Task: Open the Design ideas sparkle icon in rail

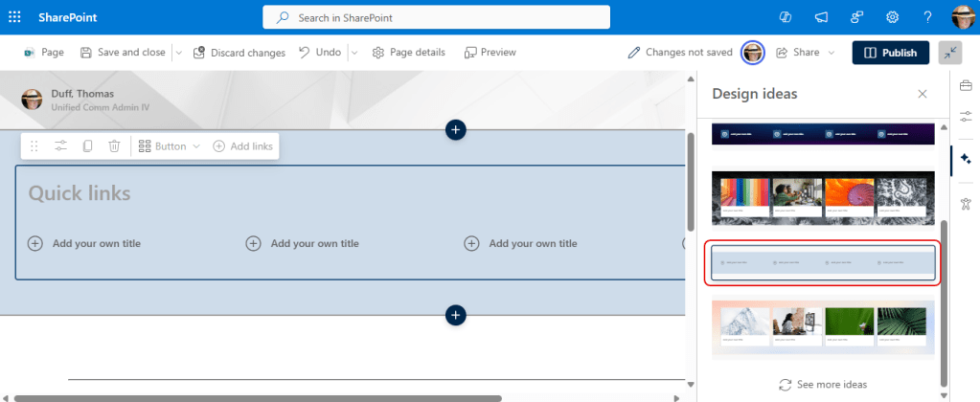Action: tap(965, 159)
